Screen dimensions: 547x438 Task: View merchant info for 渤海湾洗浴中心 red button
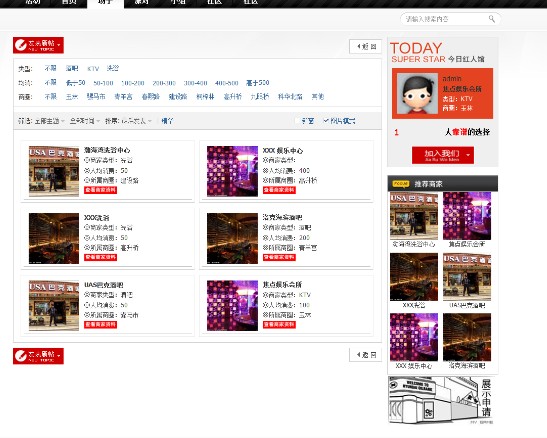[x=100, y=190]
